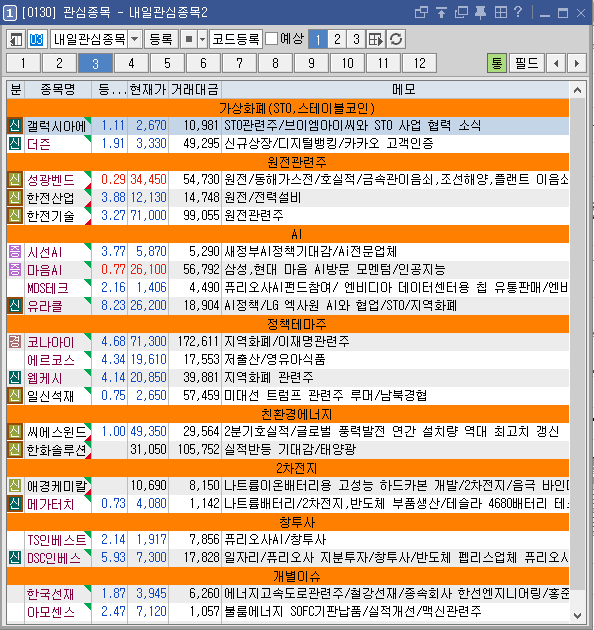Click the blue 03 group number icon
594x630 pixels.
tap(37, 39)
